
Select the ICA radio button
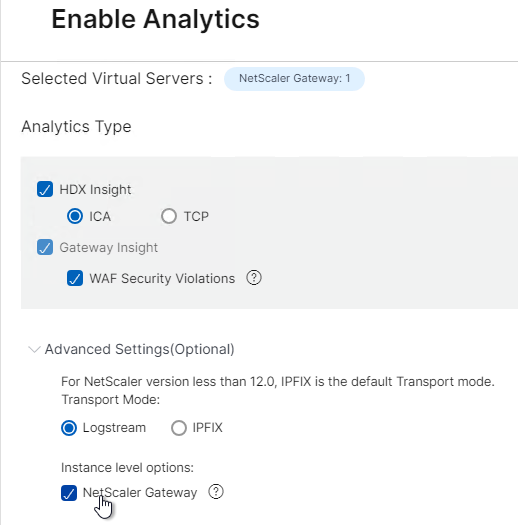[x=75, y=216]
